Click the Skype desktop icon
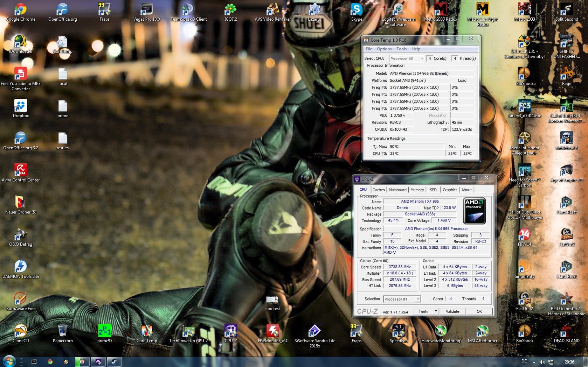This screenshot has height=367, width=588. [x=357, y=12]
